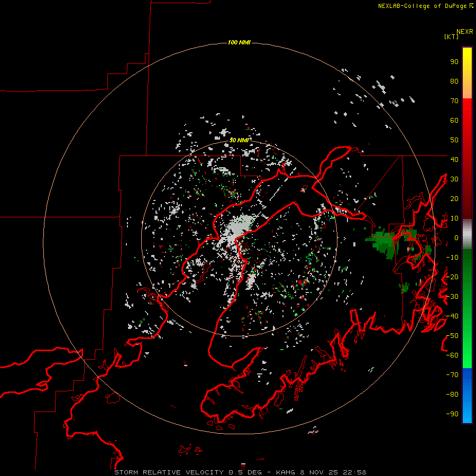Viewport: 476px width, 476px height.
Task: Click the -70 value on velocity scale
Action: [x=452, y=375]
